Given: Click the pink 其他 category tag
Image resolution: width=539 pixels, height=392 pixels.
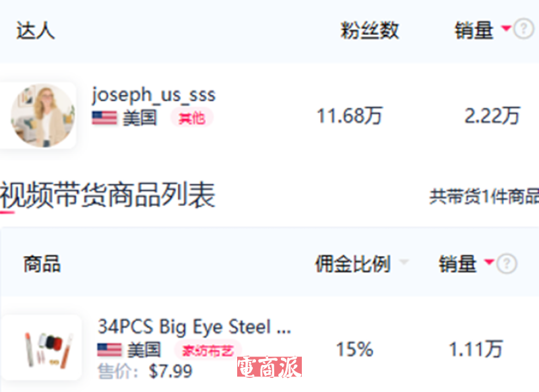Looking at the screenshot, I should click(191, 119).
